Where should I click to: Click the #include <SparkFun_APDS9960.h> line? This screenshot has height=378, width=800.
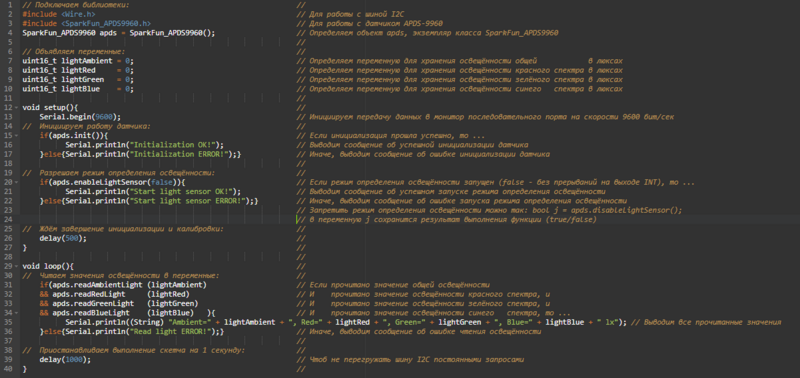[86, 23]
